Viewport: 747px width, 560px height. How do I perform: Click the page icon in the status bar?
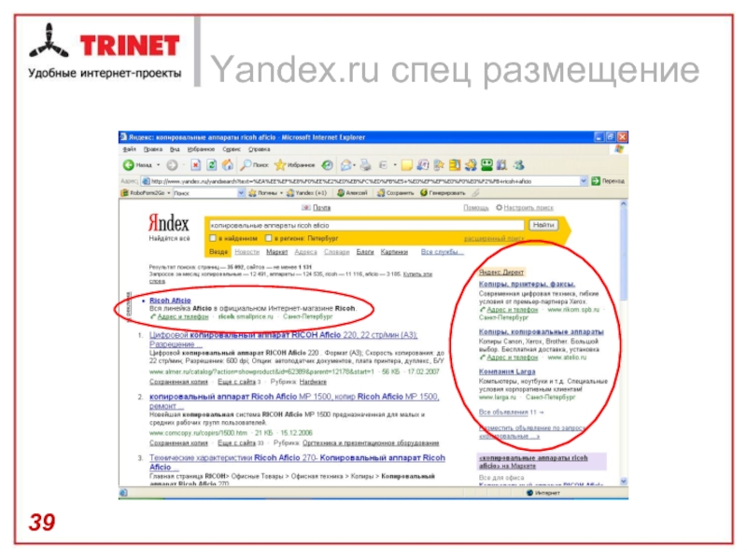click(x=123, y=493)
